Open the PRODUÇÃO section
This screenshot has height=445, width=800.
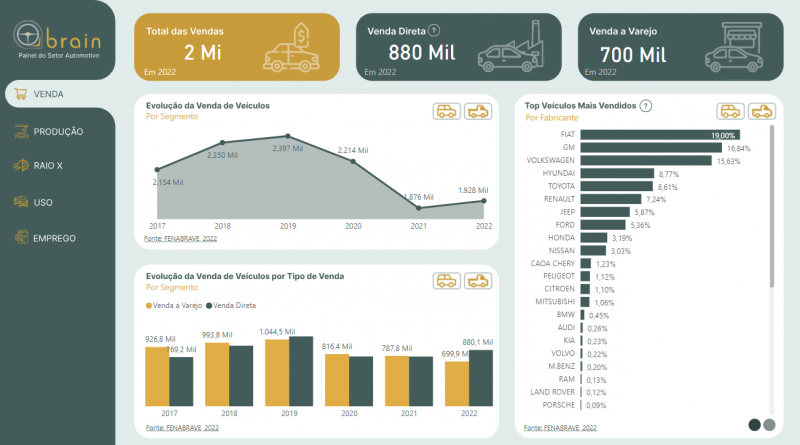tap(58, 132)
